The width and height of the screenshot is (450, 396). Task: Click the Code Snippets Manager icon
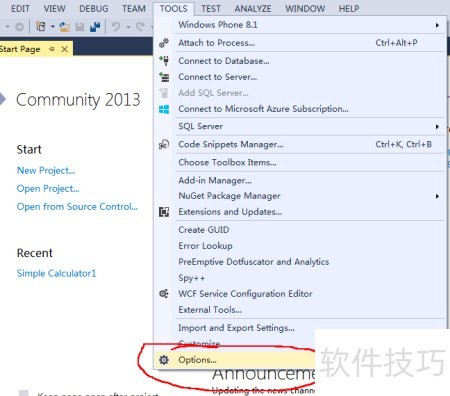[x=164, y=144]
